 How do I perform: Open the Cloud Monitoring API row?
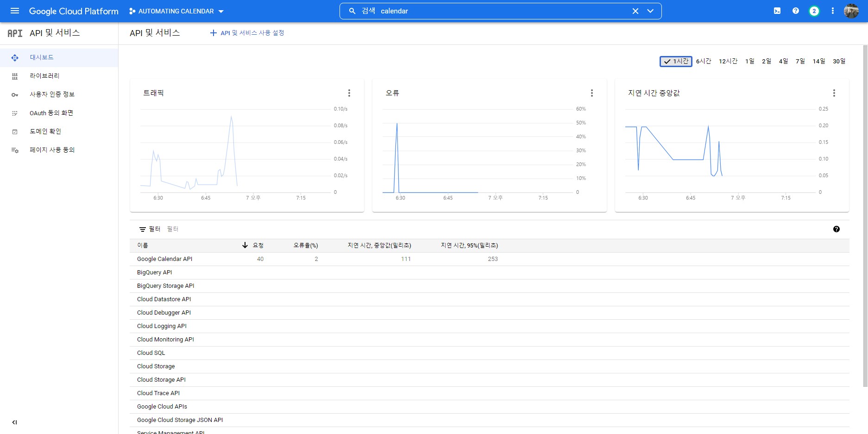tap(490, 340)
